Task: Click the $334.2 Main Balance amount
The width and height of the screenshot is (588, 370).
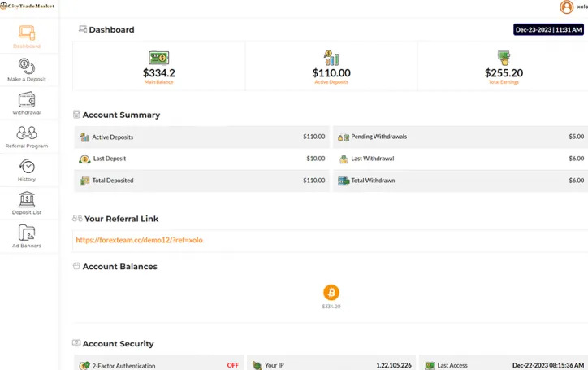Action: [x=159, y=73]
